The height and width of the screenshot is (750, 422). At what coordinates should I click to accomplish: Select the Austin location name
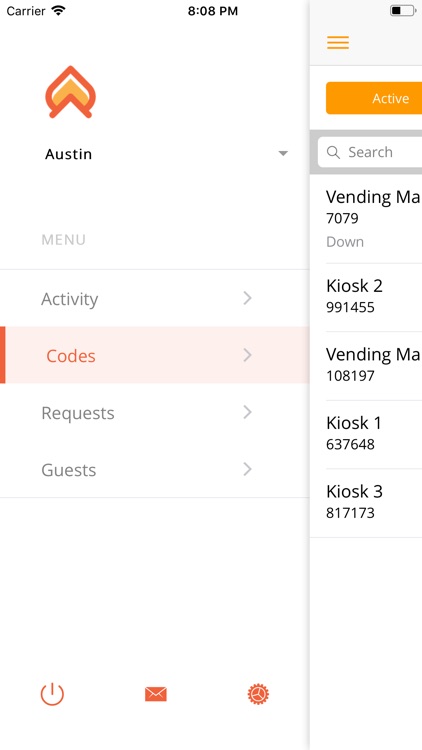(68, 154)
